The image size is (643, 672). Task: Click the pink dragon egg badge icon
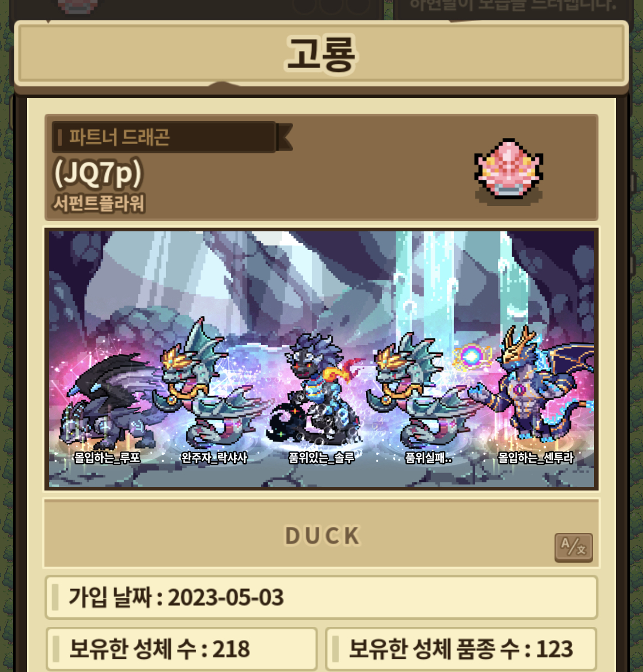click(509, 168)
